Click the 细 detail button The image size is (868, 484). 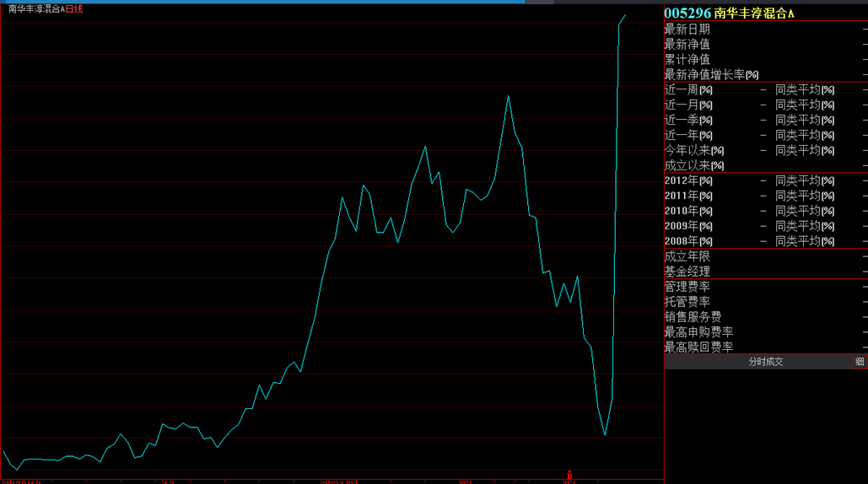[860, 362]
